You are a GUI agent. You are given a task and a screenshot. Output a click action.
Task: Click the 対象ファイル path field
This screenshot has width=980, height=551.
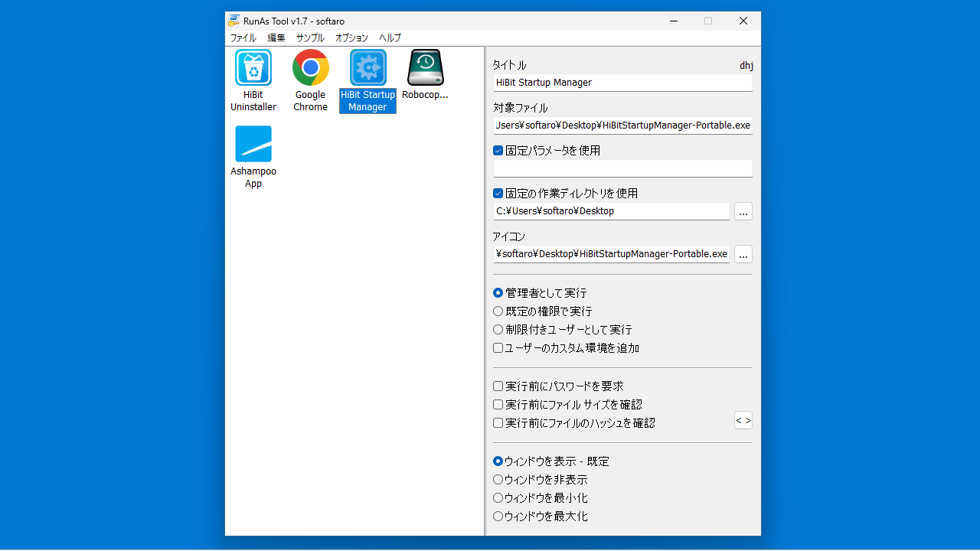pyautogui.click(x=623, y=126)
